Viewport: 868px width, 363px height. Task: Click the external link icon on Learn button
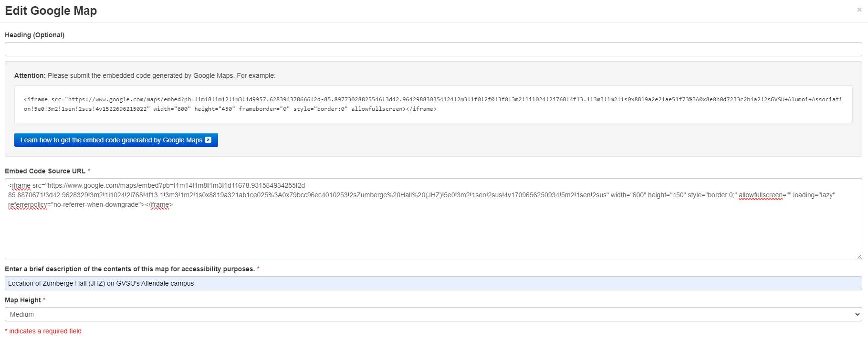coord(208,140)
